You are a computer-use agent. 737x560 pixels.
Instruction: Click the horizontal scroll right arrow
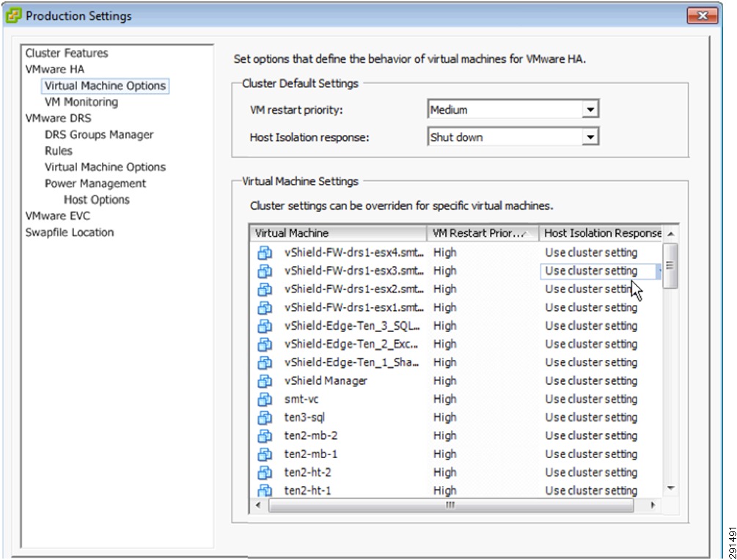point(653,506)
